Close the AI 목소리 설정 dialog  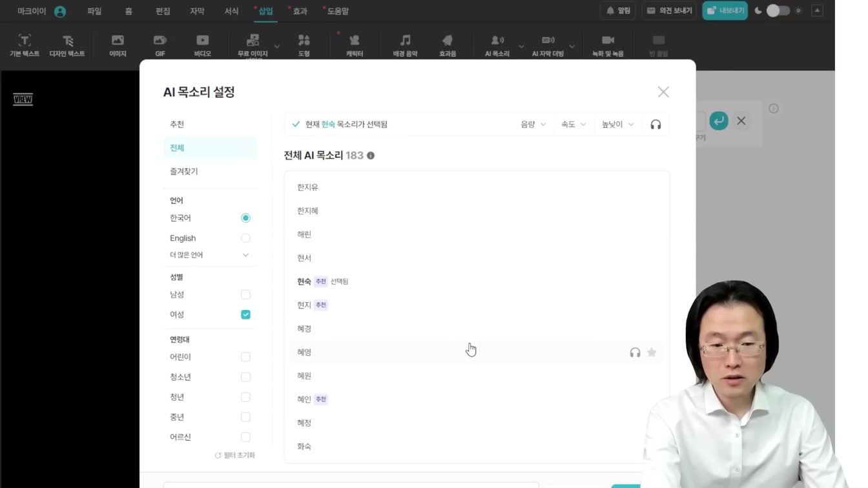(663, 92)
